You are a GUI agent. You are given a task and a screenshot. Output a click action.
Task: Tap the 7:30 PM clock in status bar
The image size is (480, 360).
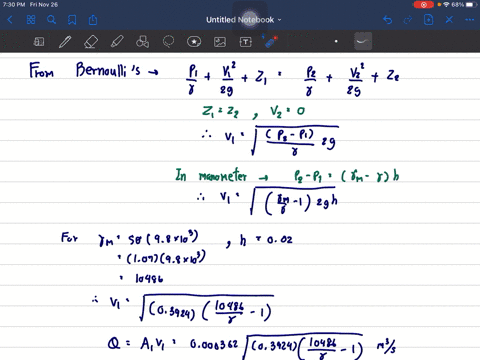point(14,5)
